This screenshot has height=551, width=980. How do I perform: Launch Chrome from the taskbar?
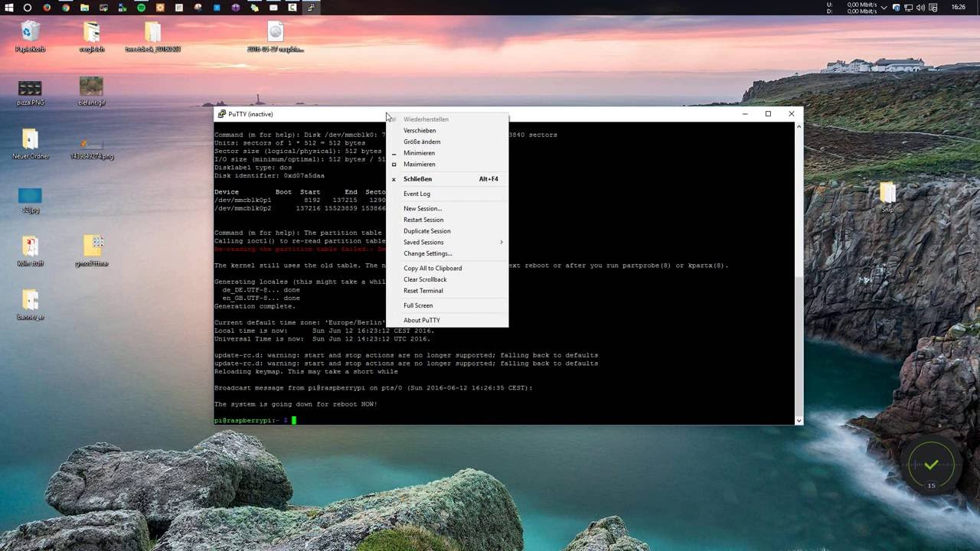66,8
